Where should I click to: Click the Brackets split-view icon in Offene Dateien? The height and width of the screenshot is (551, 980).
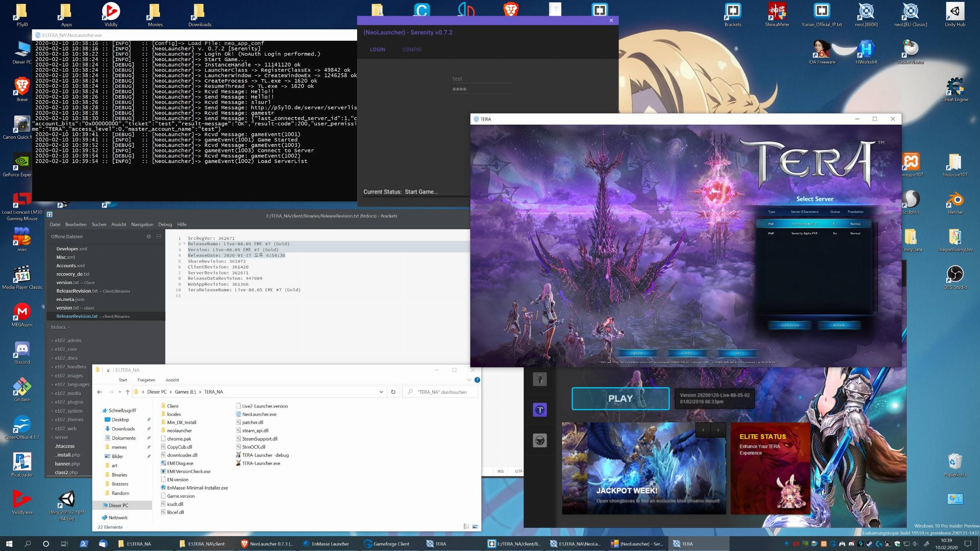[x=159, y=236]
